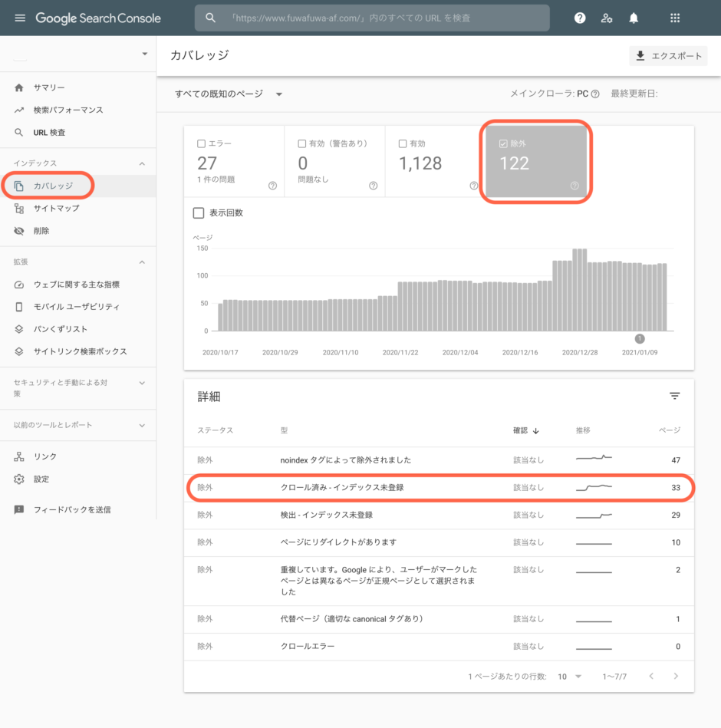Collapse the インデックス section
The width and height of the screenshot is (721, 728).
click(x=142, y=163)
